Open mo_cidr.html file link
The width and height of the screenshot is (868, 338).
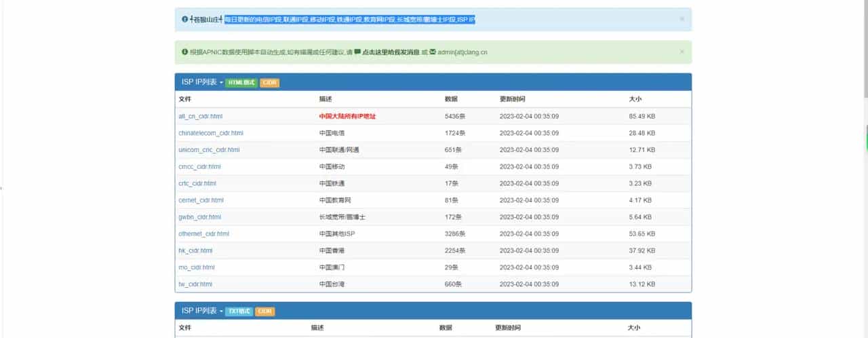tap(197, 267)
